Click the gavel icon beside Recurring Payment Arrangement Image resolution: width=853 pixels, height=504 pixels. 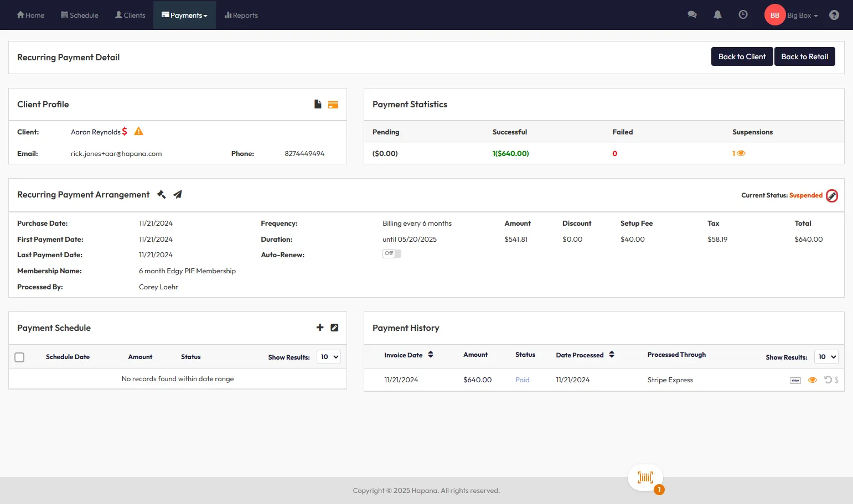pyautogui.click(x=162, y=194)
